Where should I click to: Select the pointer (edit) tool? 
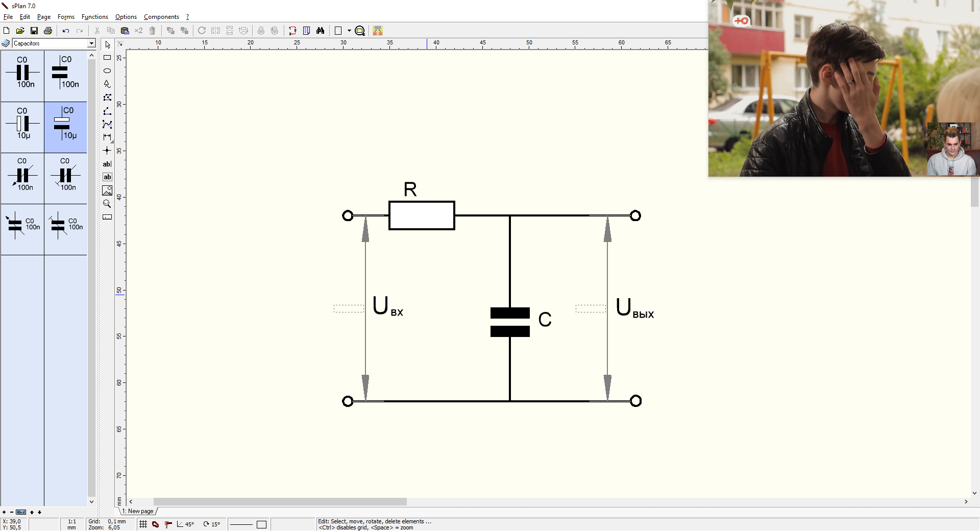[x=107, y=44]
